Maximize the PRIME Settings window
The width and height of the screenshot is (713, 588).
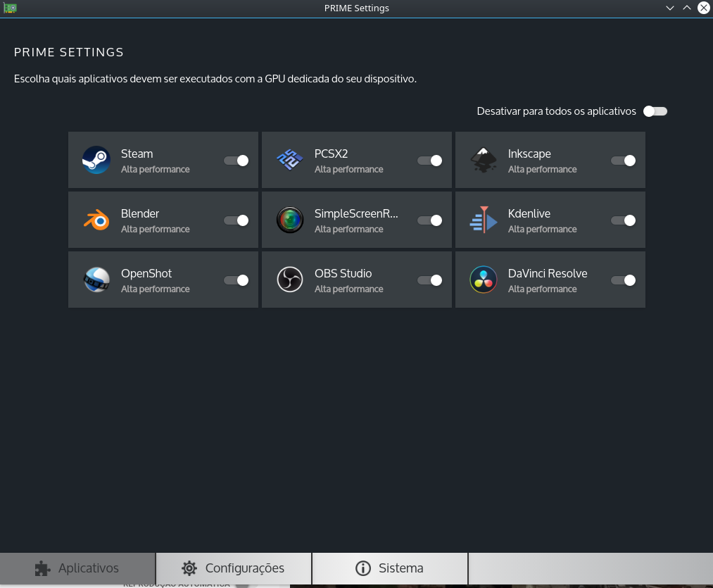tap(687, 8)
